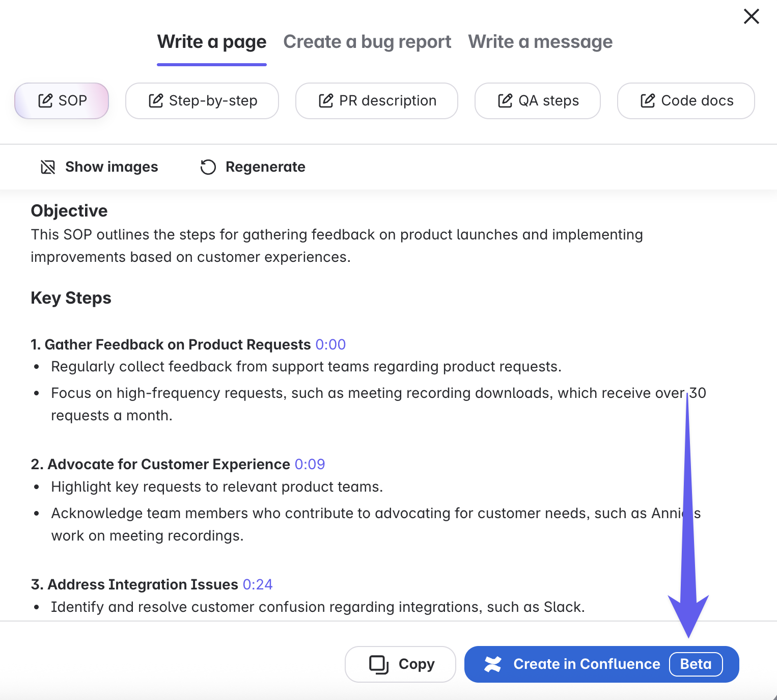Image resolution: width=777 pixels, height=700 pixels.
Task: Click the Step-by-step pencil icon
Action: coord(155,101)
